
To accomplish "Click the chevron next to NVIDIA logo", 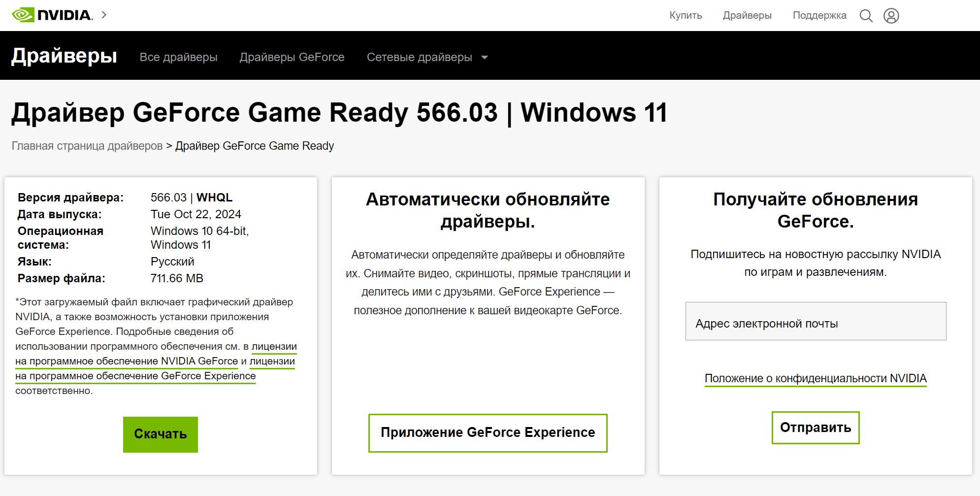I will point(104,15).
